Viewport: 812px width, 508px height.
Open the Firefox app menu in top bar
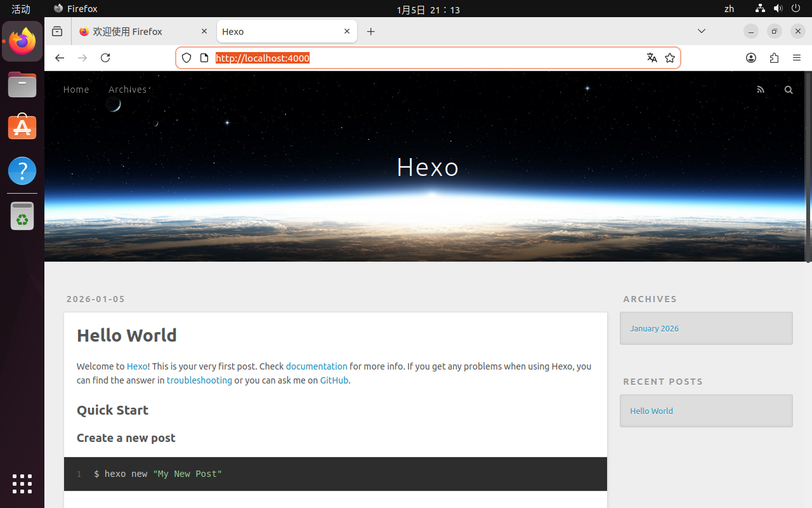(75, 9)
